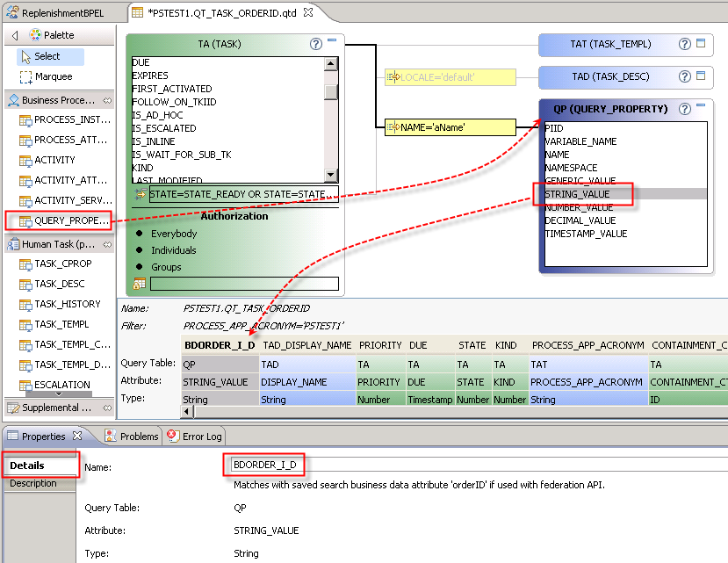Click the TA attribute list scrollbar thumb
The image size is (728, 563).
(x=330, y=91)
